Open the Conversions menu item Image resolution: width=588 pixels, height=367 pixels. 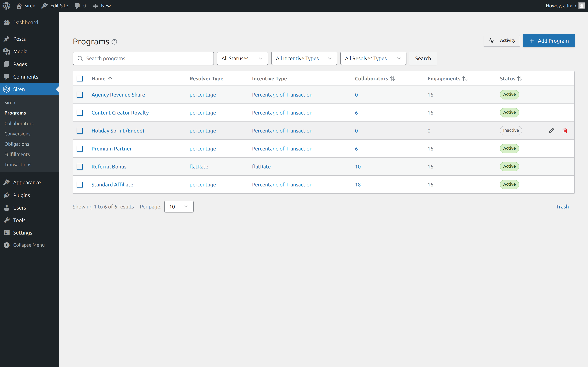17,134
